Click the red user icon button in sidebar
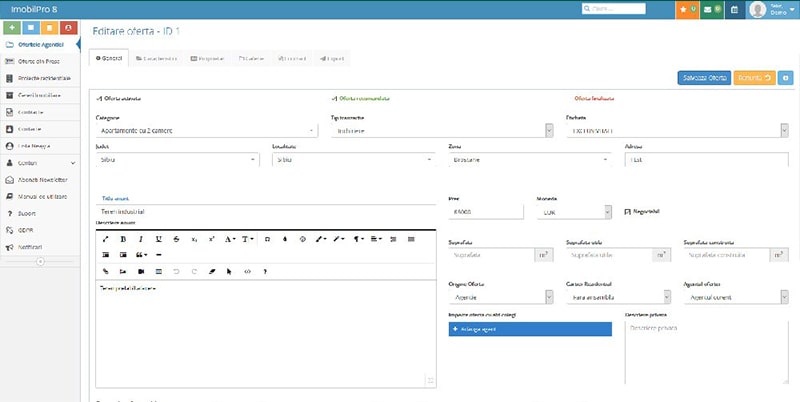The height and width of the screenshot is (402, 800). [x=68, y=28]
